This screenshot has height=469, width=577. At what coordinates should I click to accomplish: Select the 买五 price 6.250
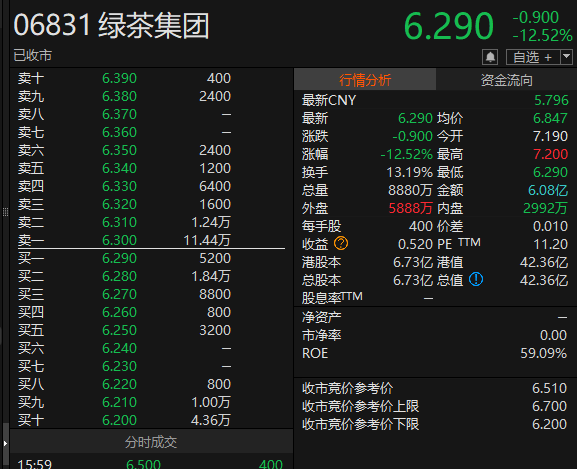click(x=119, y=330)
